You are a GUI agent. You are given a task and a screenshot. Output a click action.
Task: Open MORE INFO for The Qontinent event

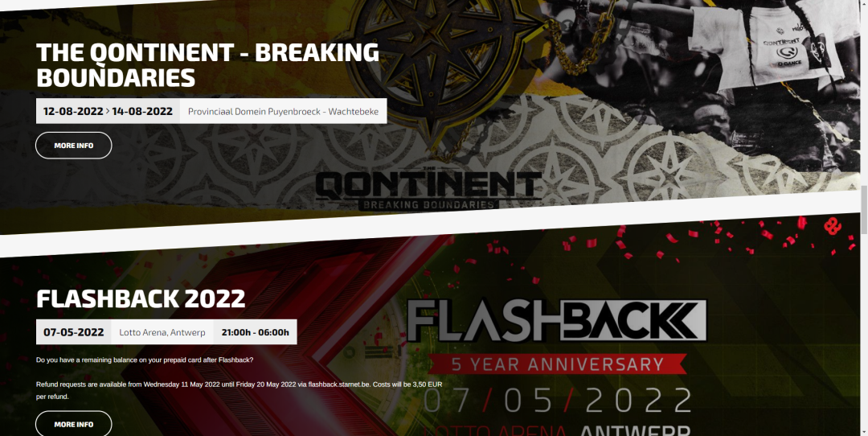(74, 146)
